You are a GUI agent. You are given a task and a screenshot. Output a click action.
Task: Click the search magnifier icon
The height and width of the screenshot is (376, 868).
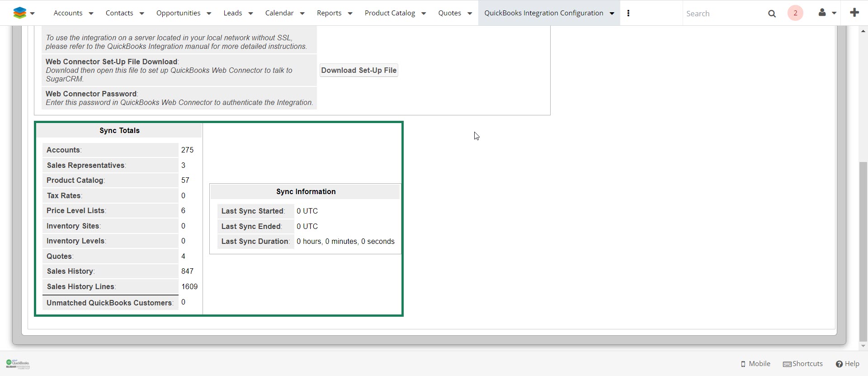coord(772,14)
